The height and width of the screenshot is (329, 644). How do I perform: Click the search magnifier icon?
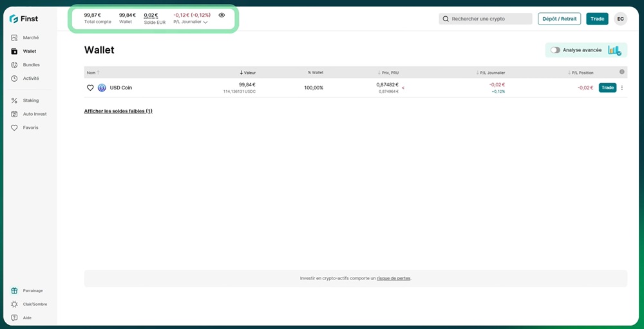tap(446, 19)
